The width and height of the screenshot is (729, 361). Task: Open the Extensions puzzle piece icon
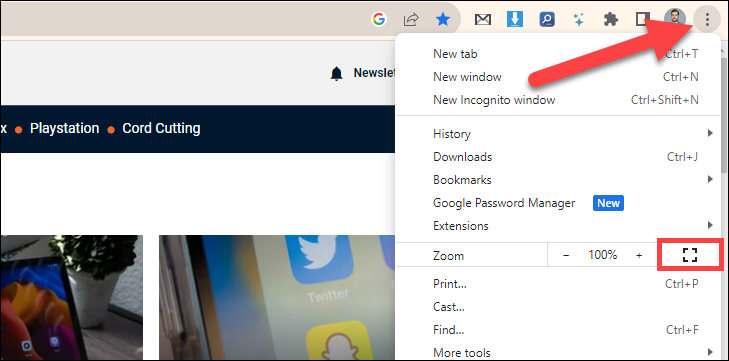coord(610,19)
